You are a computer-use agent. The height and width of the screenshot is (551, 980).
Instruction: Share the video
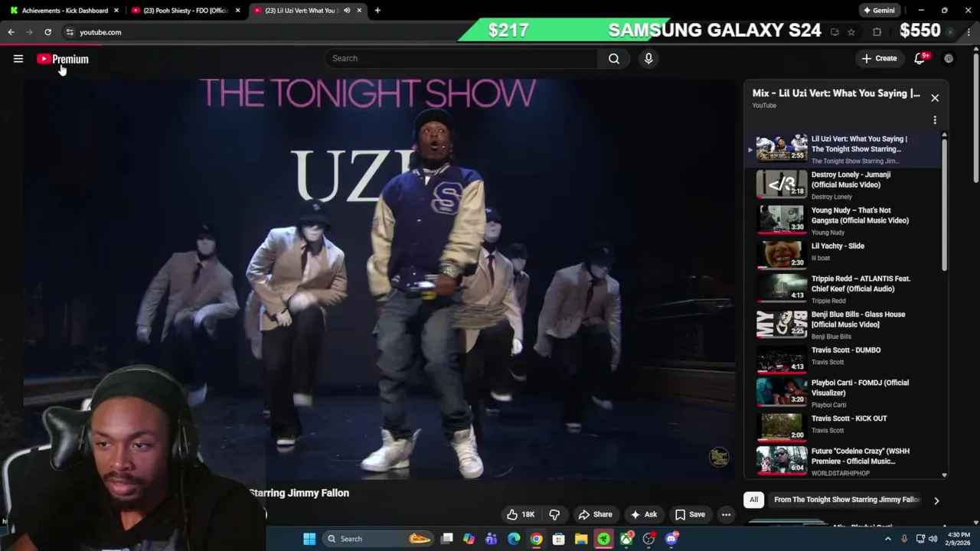click(x=595, y=514)
